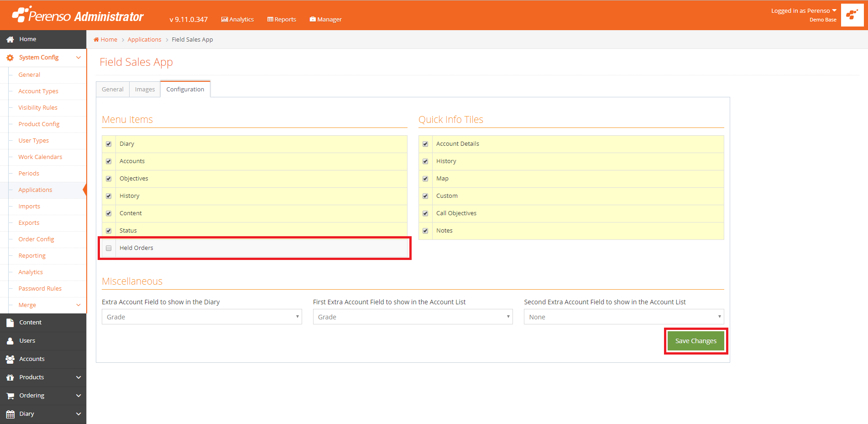The width and height of the screenshot is (868, 424).
Task: Open First Extra Account Field dropdown
Action: [x=413, y=317]
